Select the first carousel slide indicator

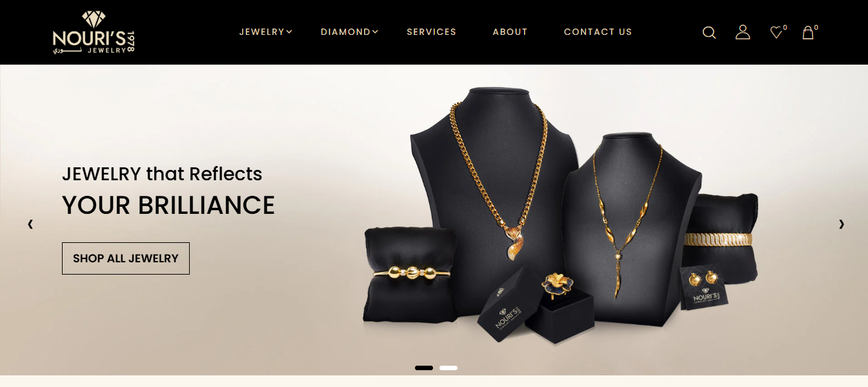[424, 368]
